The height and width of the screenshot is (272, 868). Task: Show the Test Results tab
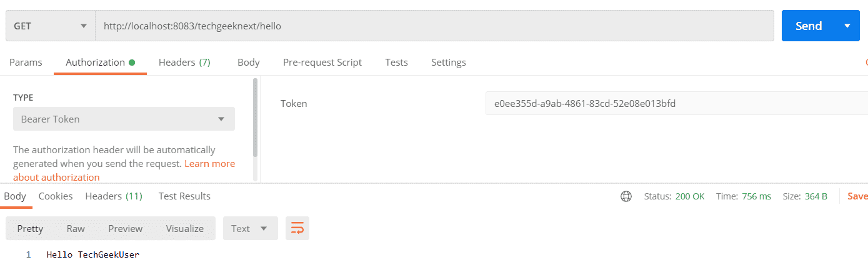pyautogui.click(x=184, y=196)
